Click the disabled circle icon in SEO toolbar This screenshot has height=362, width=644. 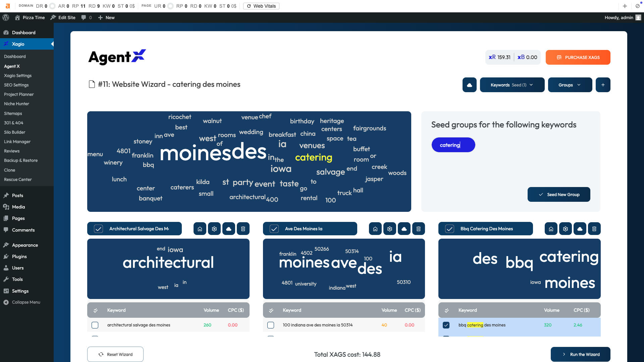(638, 6)
